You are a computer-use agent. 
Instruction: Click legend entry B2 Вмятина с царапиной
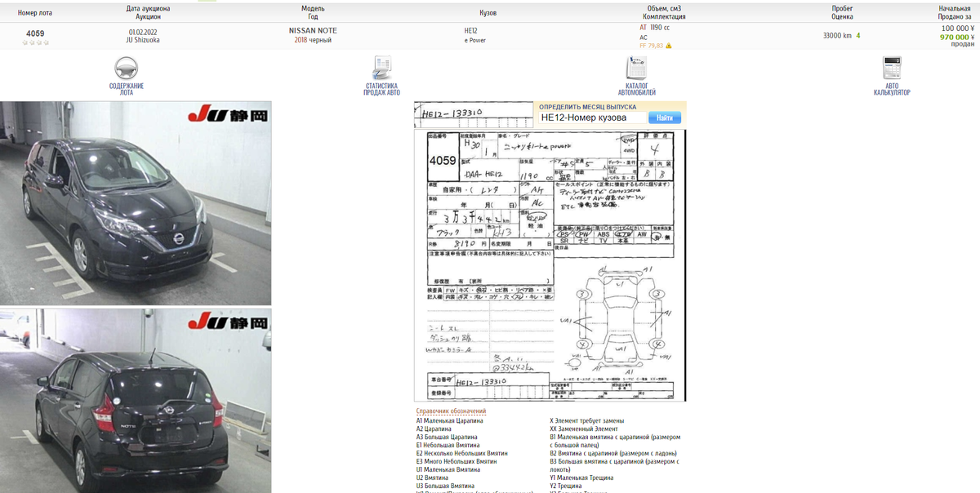612,453
